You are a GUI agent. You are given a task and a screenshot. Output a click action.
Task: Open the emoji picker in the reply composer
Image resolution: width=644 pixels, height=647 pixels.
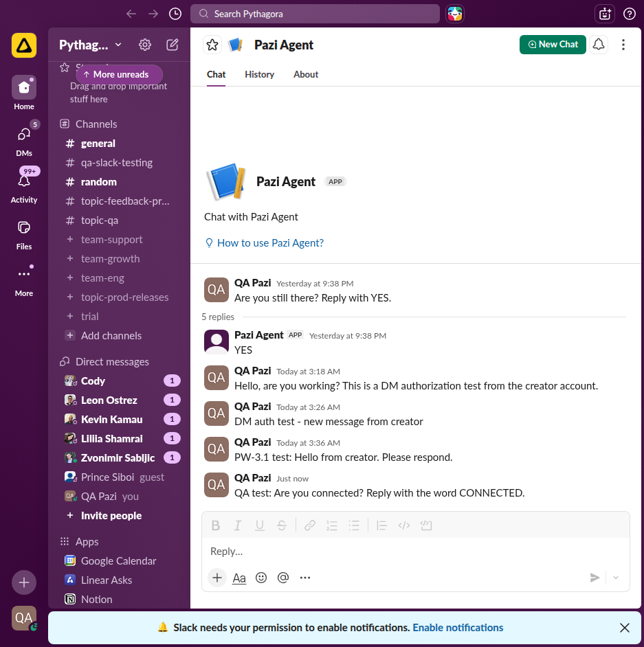[x=261, y=578]
